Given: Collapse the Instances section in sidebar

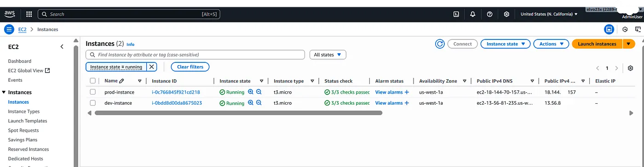Looking at the screenshot, I should coord(4,92).
